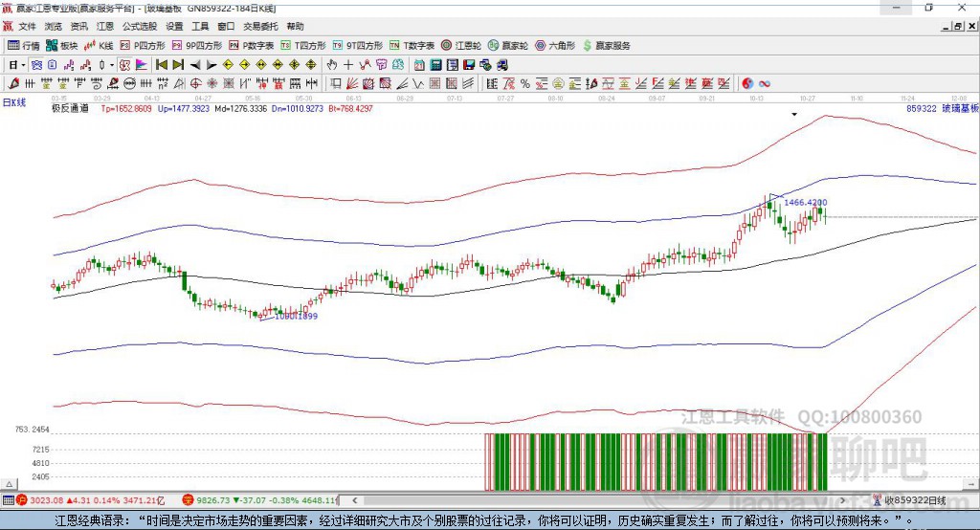Open the 行情 quotes view
Screen dimensions: 980x530
(x=24, y=45)
